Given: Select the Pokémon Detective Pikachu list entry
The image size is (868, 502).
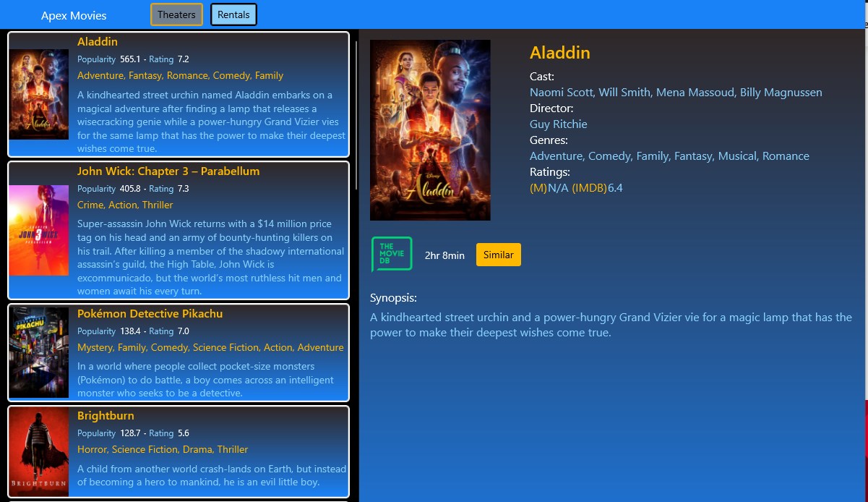Looking at the screenshot, I should tap(178, 352).
